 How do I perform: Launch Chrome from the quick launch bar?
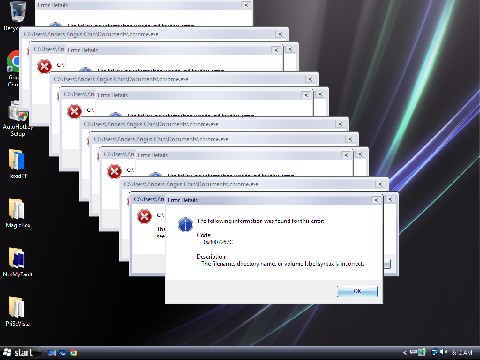pyautogui.click(x=74, y=353)
